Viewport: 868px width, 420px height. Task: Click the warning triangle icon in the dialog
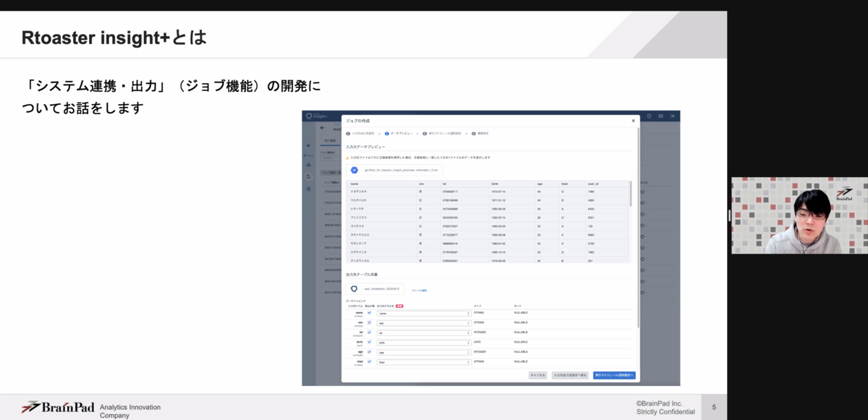348,158
